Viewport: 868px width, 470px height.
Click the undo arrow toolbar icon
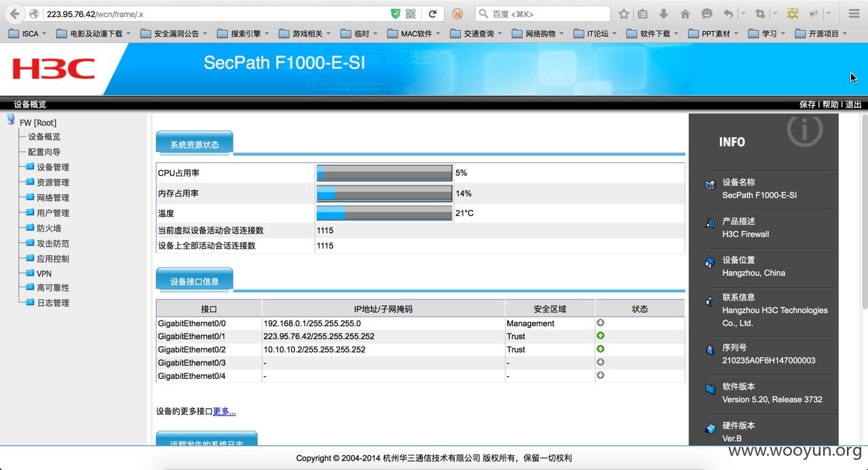coord(728,14)
